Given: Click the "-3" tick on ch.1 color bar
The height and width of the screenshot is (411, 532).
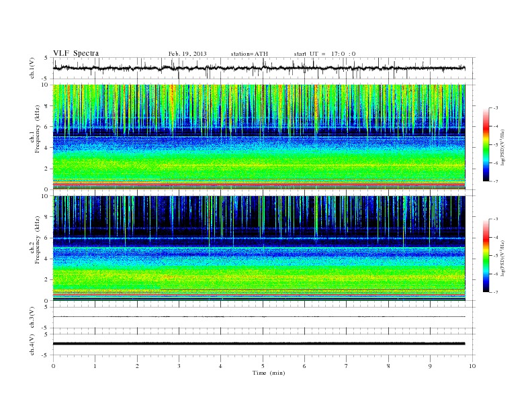Looking at the screenshot, I should (x=496, y=108).
